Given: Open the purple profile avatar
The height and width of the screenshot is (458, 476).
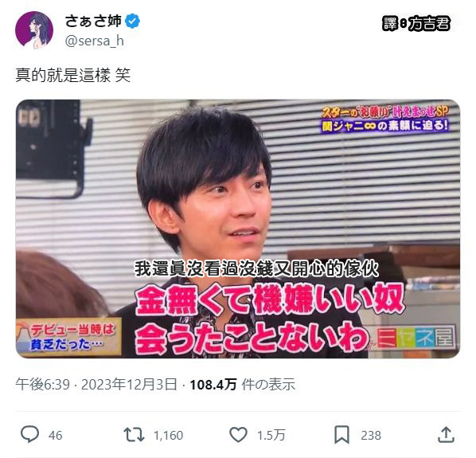Looking at the screenshot, I should [x=34, y=30].
